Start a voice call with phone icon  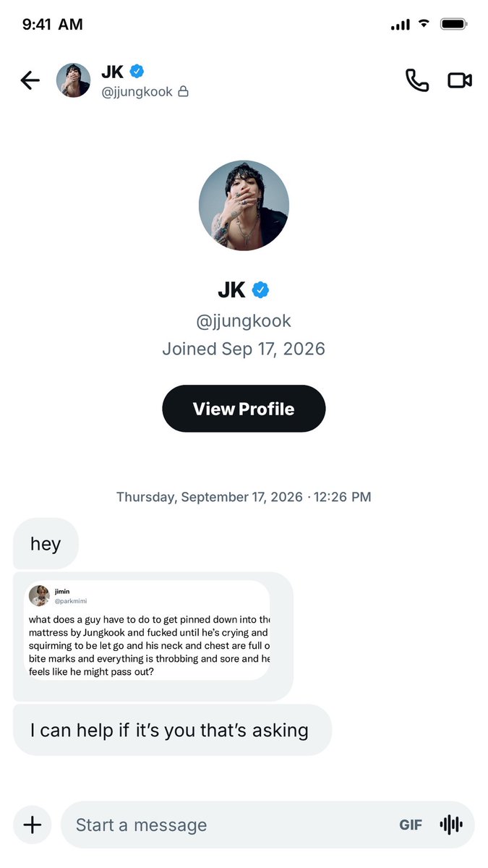pyautogui.click(x=417, y=80)
